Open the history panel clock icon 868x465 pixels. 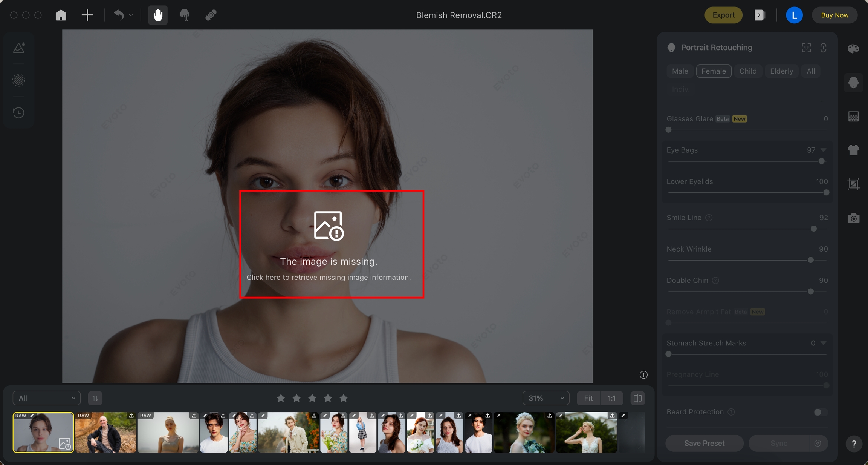click(x=18, y=113)
